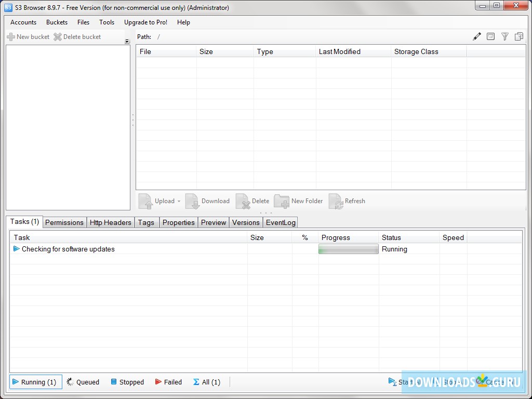The height and width of the screenshot is (399, 532).
Task: Show Queued tasks filter
Action: pos(83,382)
